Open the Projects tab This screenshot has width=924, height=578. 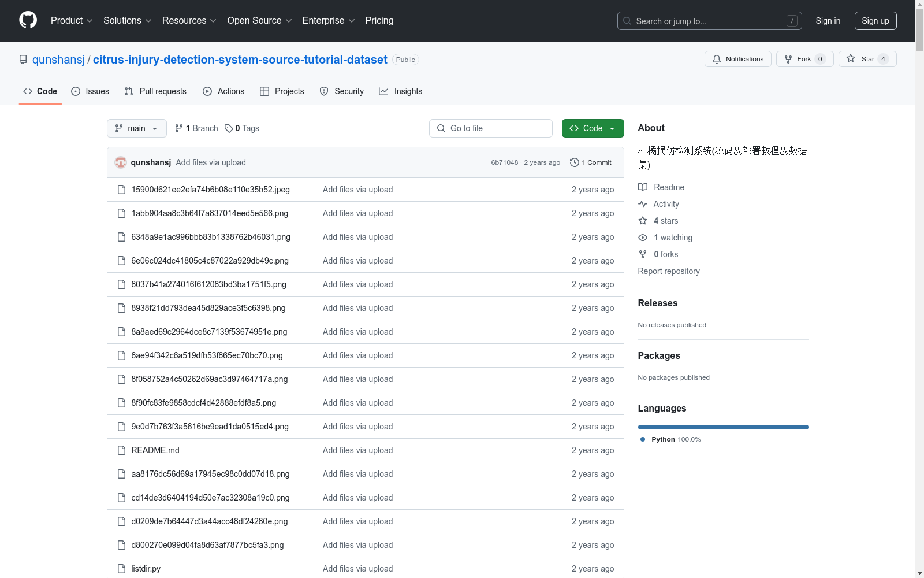pos(282,91)
